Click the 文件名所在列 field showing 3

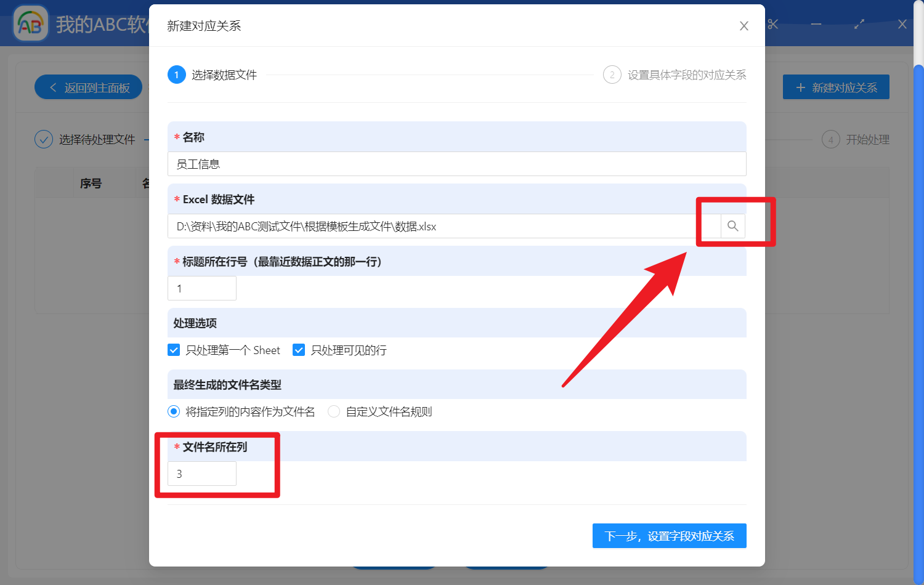point(202,473)
